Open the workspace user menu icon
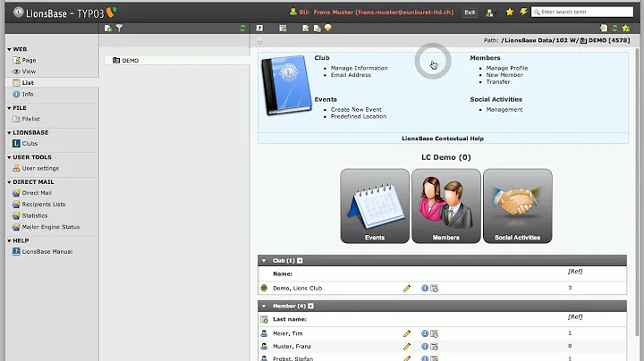Screen dimensions: 644x361 489,13
